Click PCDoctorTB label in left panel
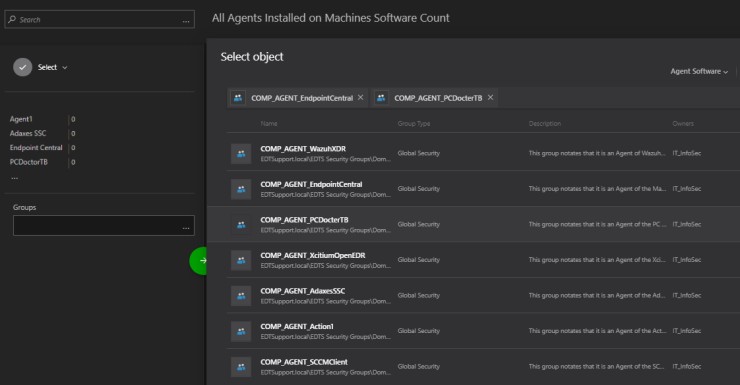Screen dimensions: 740x385 tap(29, 162)
